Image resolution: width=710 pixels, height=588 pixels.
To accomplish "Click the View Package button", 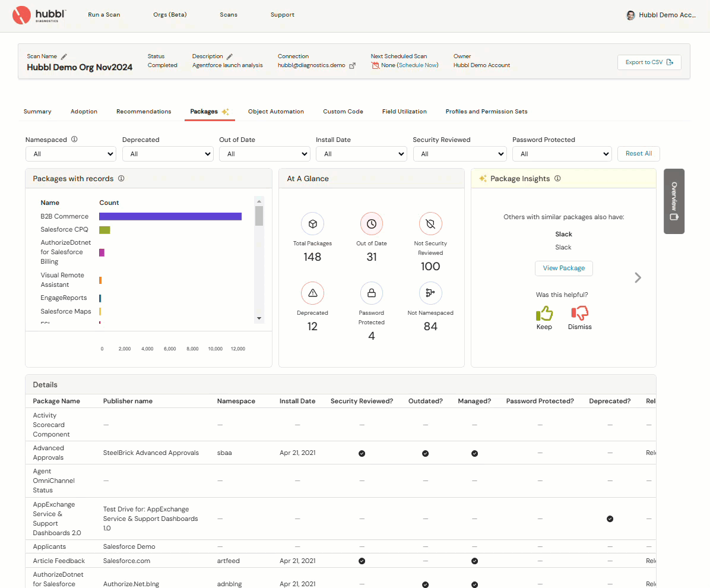I will coord(564,268).
